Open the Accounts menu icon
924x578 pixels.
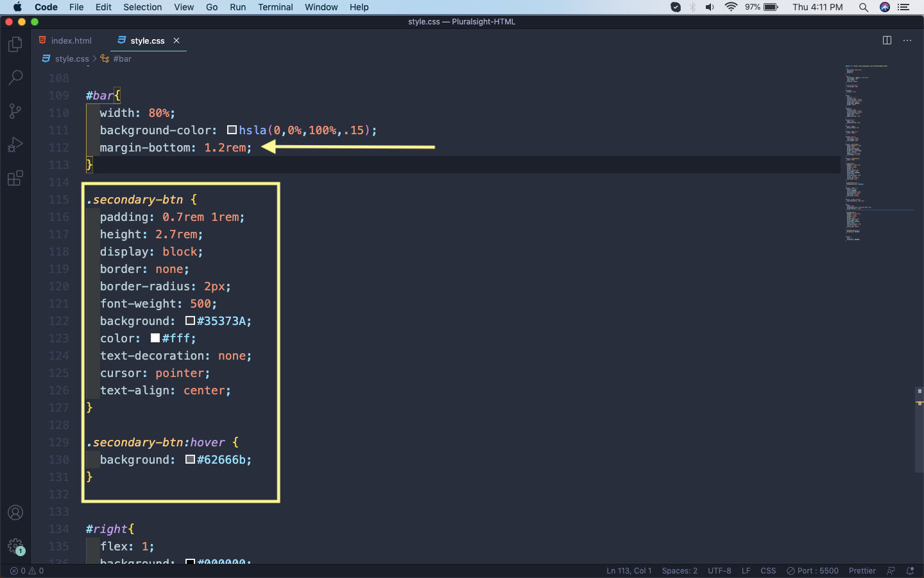coord(15,512)
